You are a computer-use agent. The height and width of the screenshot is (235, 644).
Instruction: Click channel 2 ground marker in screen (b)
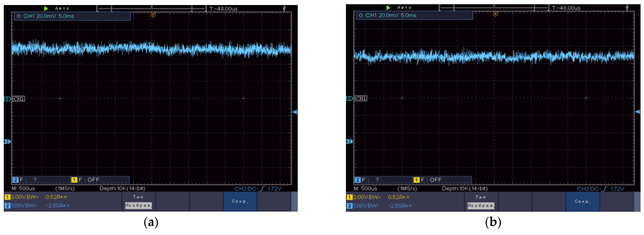(x=350, y=142)
